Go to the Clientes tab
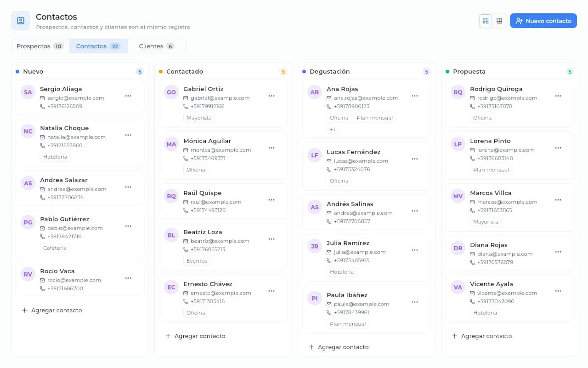Screen dimensions: 588x368 click(x=157, y=46)
